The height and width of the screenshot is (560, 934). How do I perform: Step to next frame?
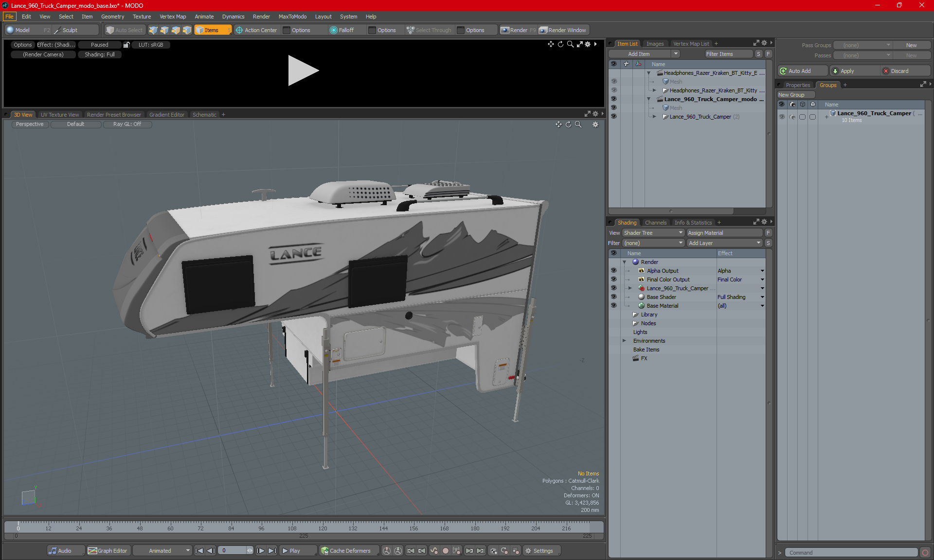coord(260,551)
